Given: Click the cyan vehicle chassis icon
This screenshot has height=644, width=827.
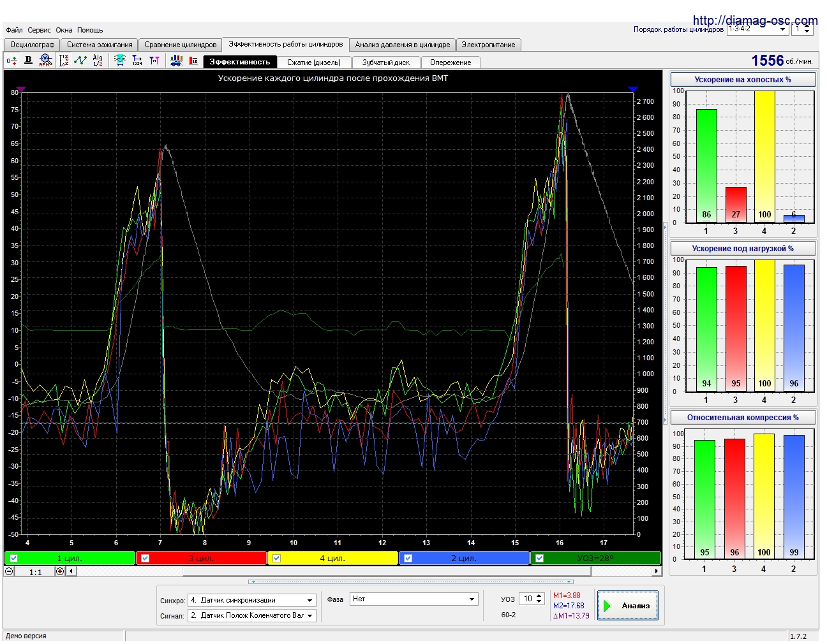Looking at the screenshot, I should point(120,60).
